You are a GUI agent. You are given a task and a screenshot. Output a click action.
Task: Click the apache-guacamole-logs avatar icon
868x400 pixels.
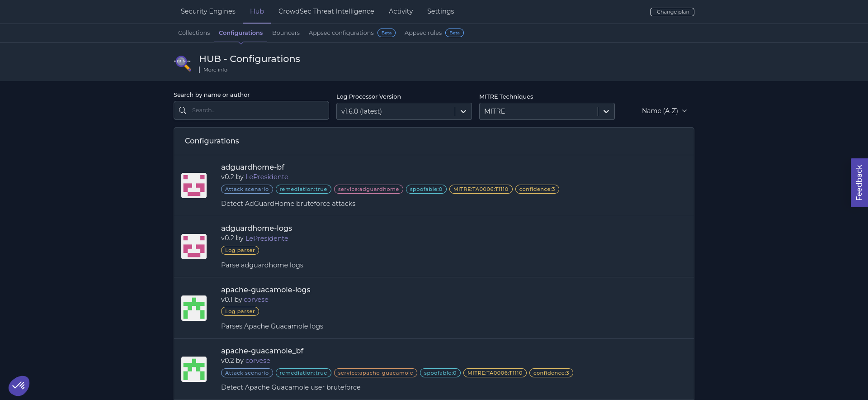[194, 308]
